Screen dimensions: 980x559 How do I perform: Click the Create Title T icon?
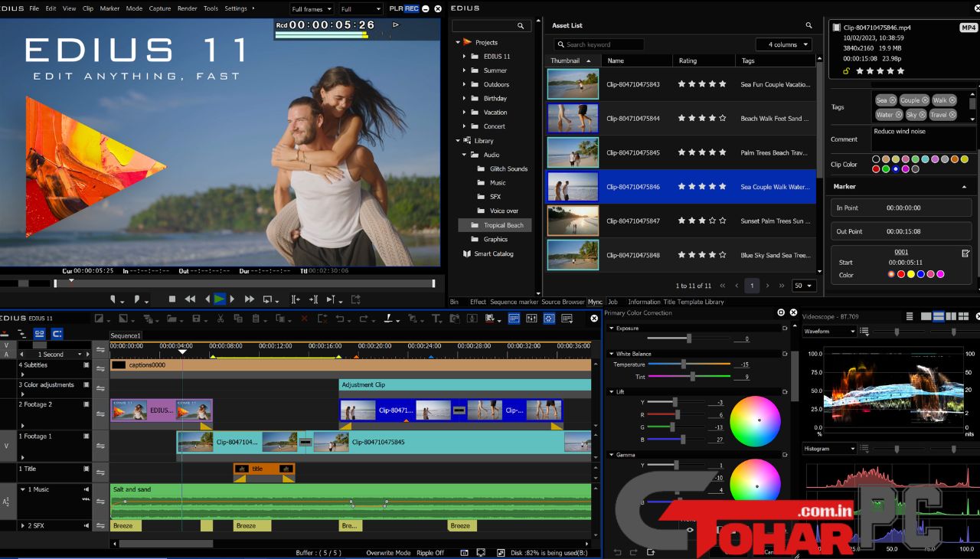coord(436,319)
